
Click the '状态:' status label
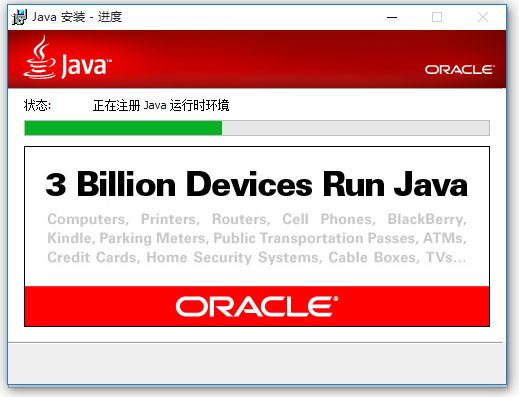pos(37,105)
